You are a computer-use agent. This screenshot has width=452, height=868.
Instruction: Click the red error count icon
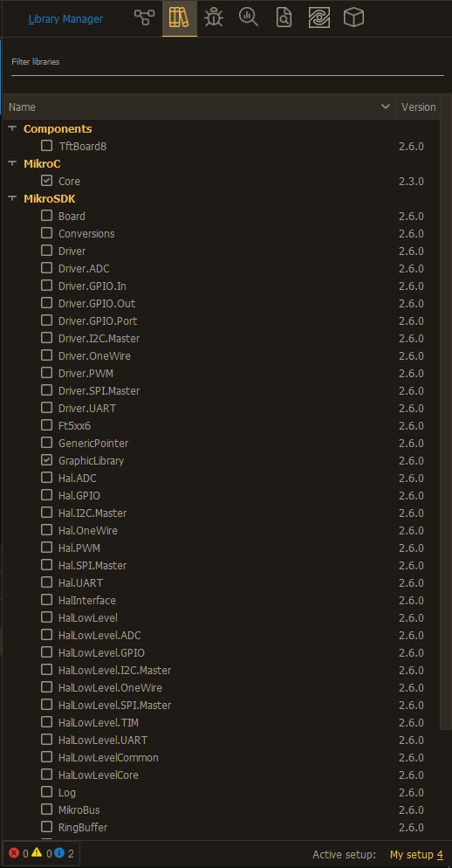(x=14, y=853)
